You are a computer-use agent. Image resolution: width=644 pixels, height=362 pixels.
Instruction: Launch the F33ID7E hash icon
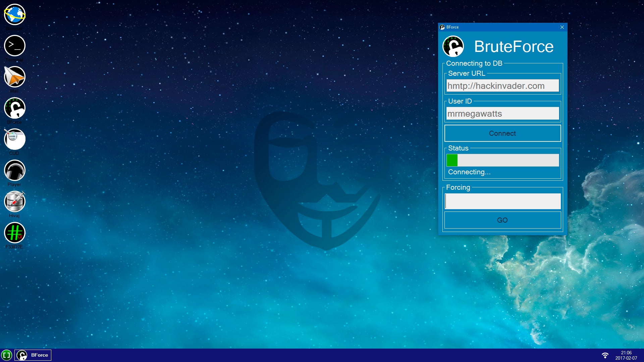pyautogui.click(x=14, y=233)
